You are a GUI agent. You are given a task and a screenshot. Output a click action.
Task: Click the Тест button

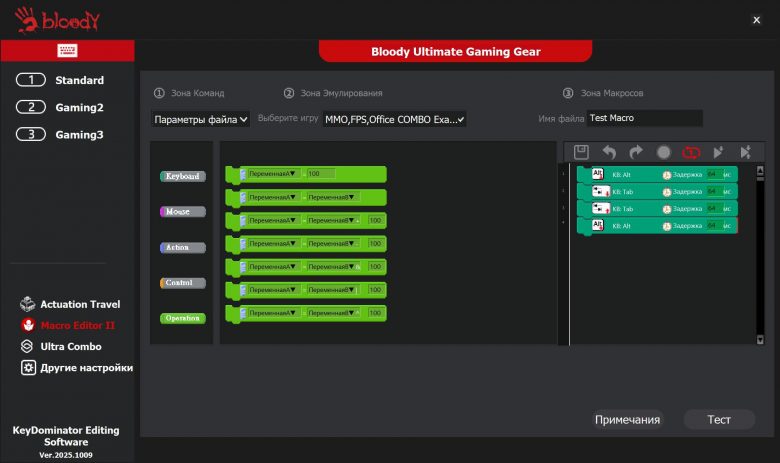point(719,420)
